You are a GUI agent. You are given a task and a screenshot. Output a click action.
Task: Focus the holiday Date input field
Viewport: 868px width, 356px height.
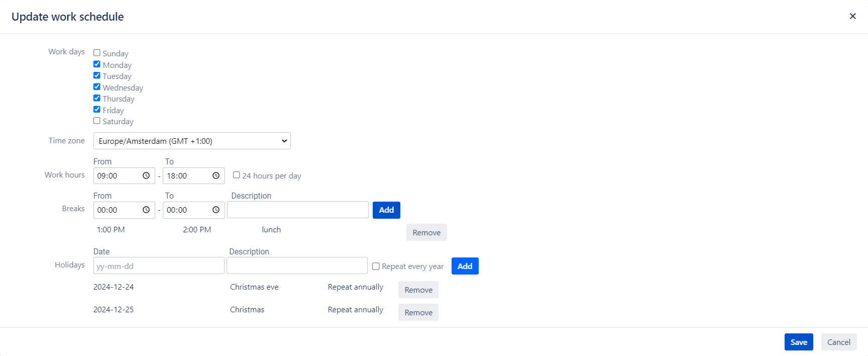tap(159, 266)
